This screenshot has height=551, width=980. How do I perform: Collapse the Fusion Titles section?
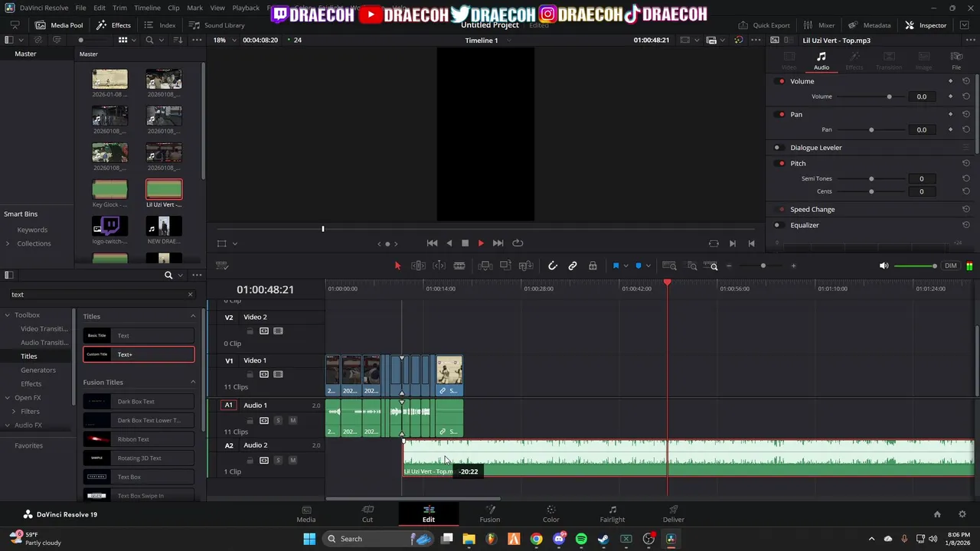pos(193,382)
